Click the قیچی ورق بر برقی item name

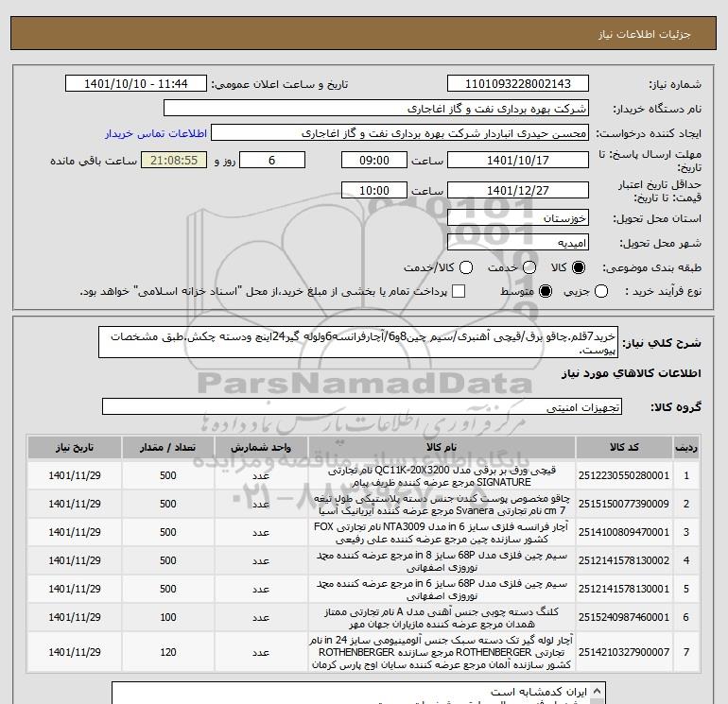coord(442,476)
